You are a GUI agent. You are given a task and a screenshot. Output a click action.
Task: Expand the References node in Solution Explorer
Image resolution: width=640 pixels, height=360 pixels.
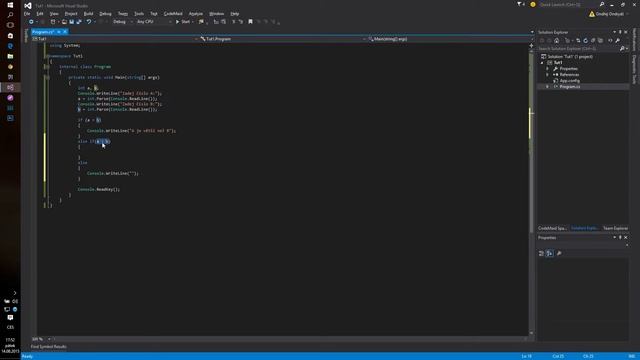point(548,75)
